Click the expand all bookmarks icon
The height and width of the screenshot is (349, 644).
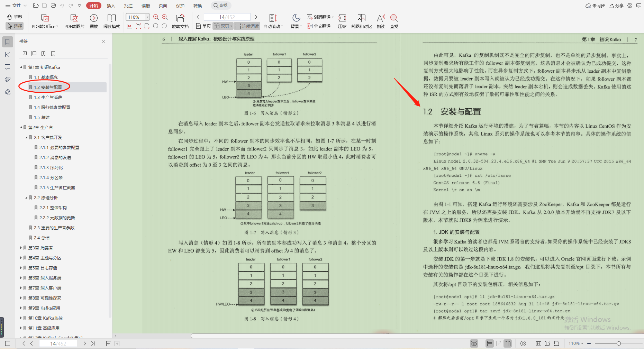click(24, 54)
